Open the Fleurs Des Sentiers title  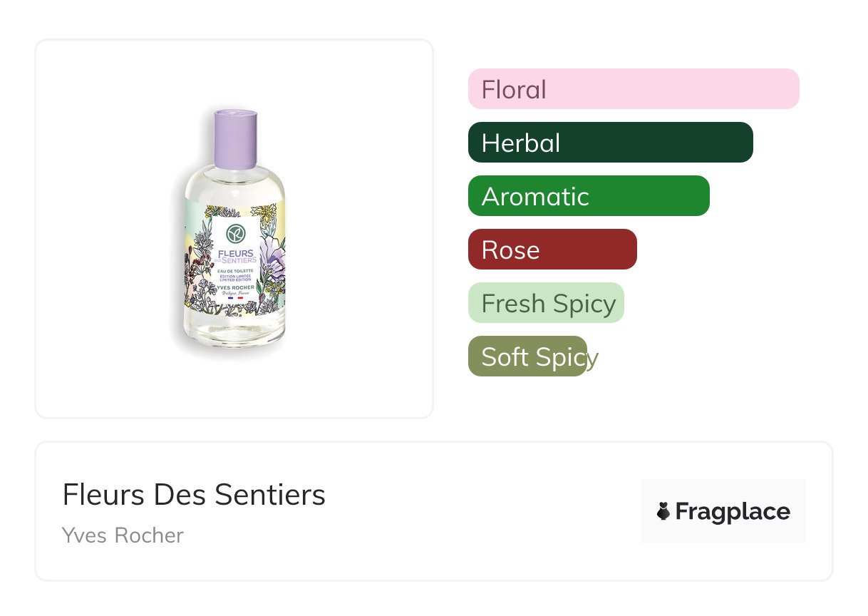(194, 495)
